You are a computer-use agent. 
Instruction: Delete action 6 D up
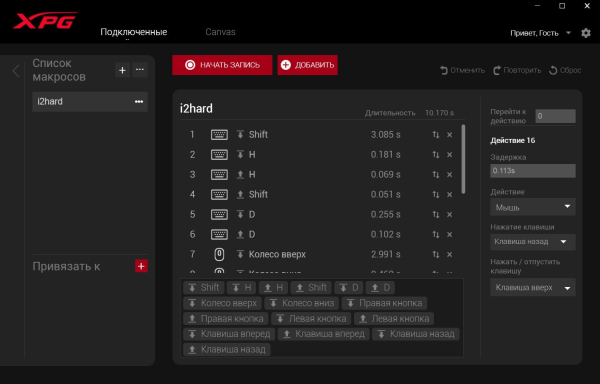click(x=450, y=234)
